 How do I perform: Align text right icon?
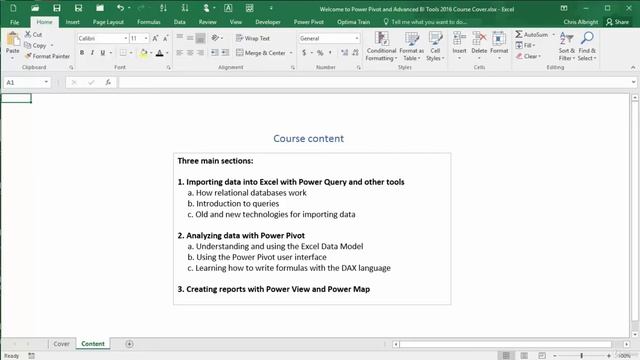coord(200,53)
